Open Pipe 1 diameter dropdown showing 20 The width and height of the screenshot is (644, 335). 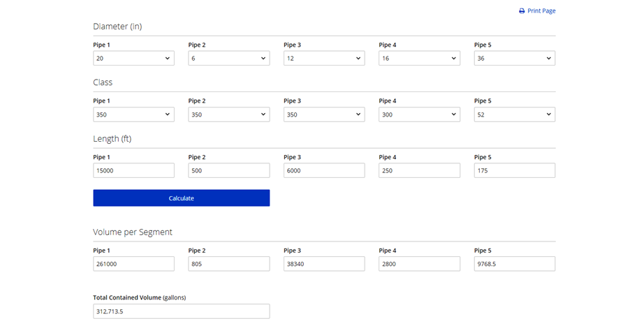[x=133, y=59]
